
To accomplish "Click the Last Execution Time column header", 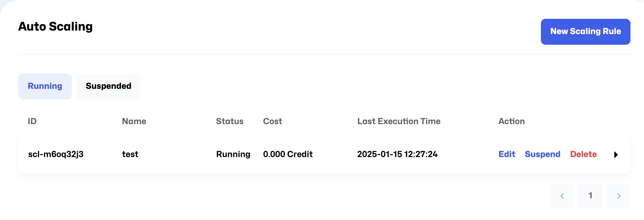I will click(399, 121).
